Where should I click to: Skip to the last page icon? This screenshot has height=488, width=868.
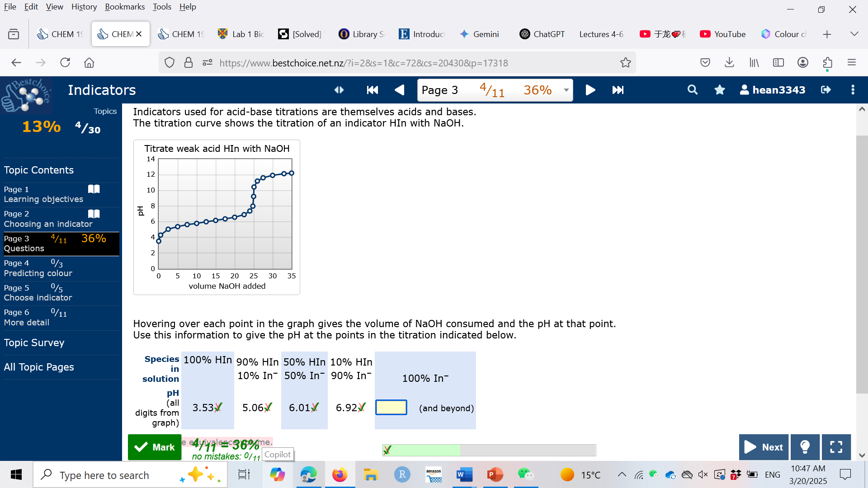click(x=618, y=90)
